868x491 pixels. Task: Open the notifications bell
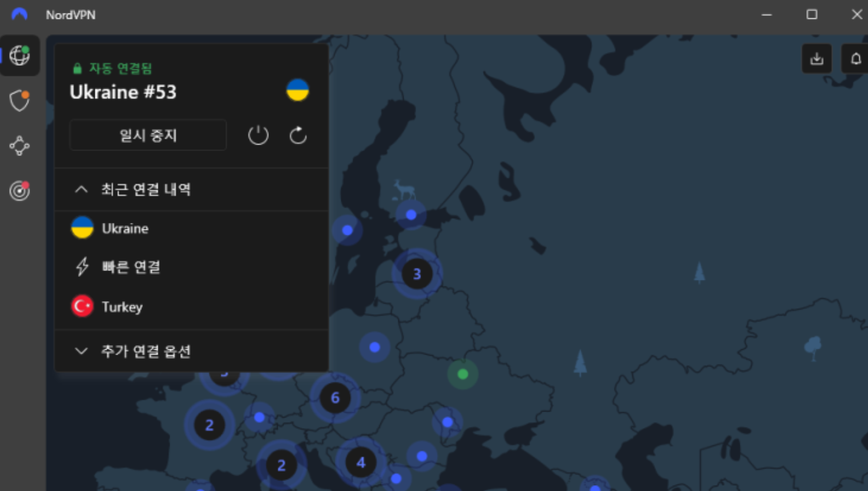click(x=856, y=59)
